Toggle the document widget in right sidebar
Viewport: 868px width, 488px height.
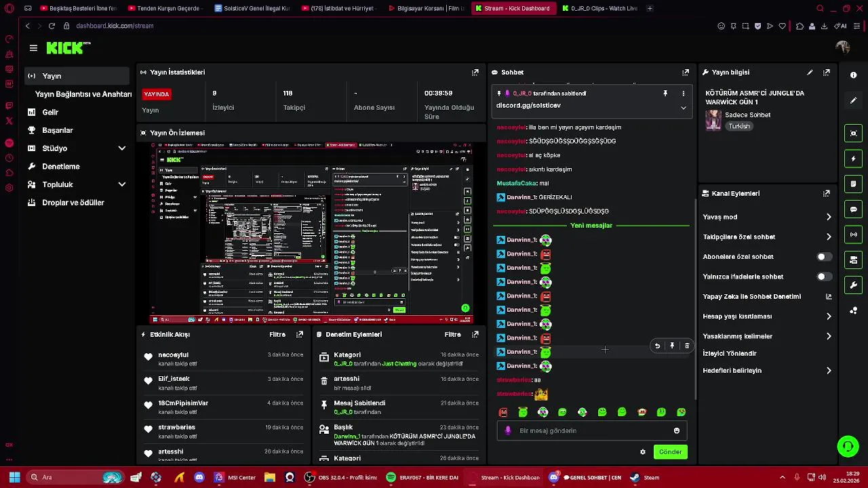pyautogui.click(x=854, y=184)
